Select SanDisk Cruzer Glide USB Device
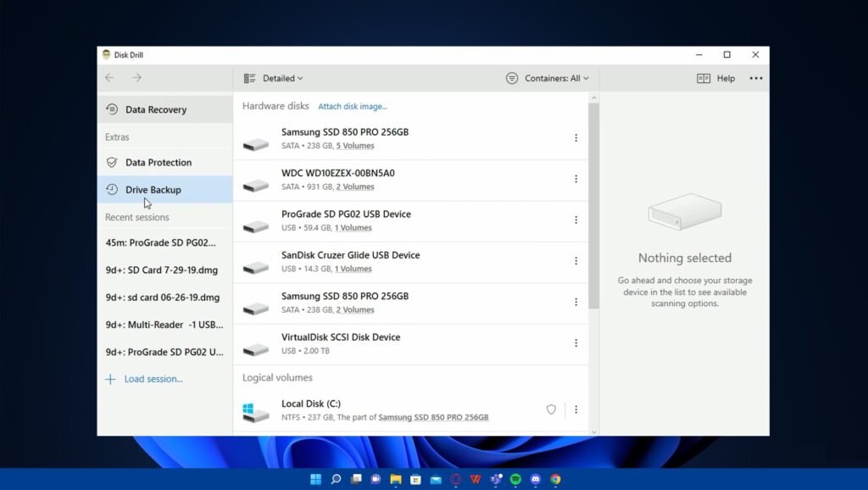 coord(411,262)
